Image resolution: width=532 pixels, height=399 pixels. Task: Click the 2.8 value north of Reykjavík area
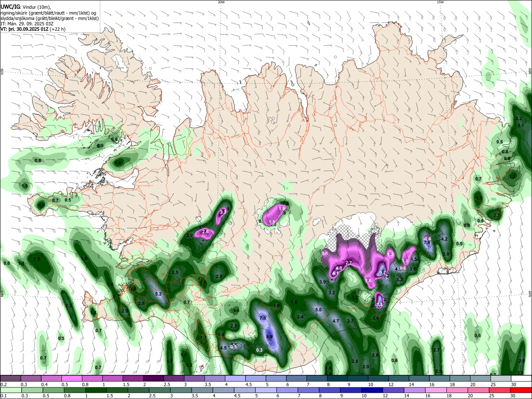pyautogui.click(x=219, y=276)
